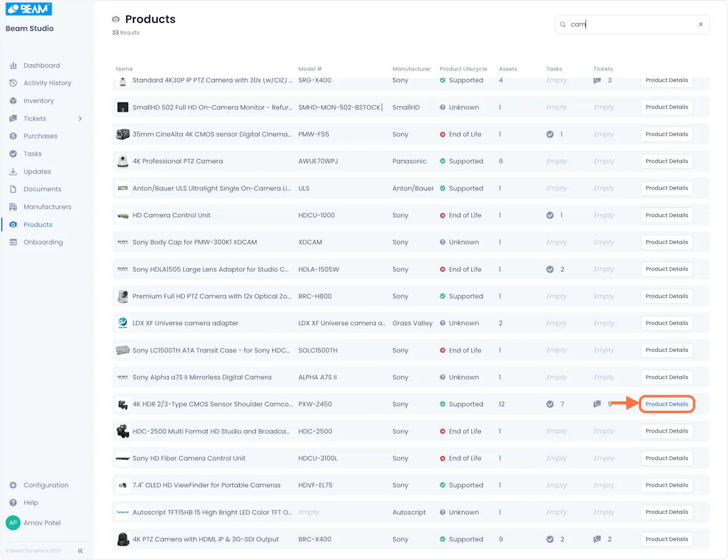Click 'Sony Body Cap for PMW-300K1 XDCAM'
The image size is (728, 560).
pos(195,242)
